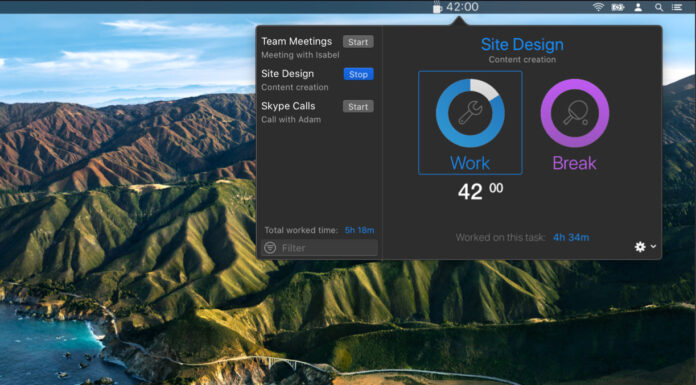Click the purple Break progress ring
The image size is (696, 385).
tap(574, 113)
